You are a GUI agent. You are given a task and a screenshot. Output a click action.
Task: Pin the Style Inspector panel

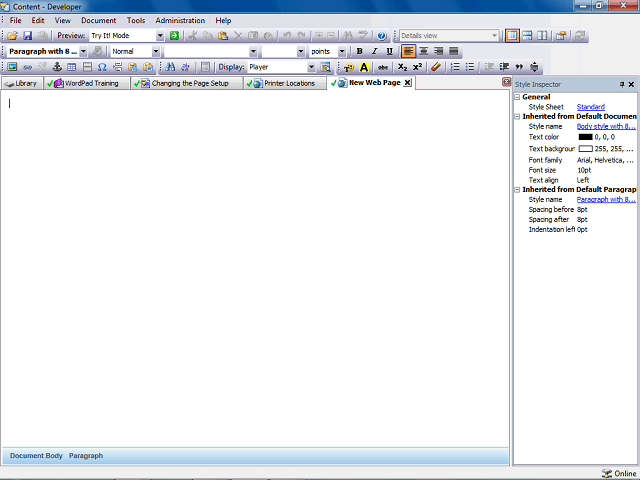tap(622, 84)
